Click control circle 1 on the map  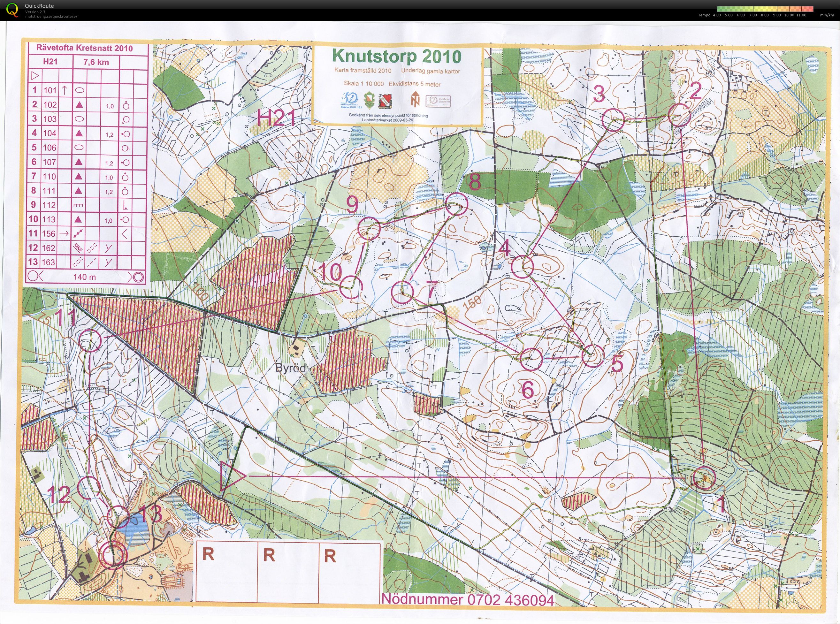click(x=704, y=478)
